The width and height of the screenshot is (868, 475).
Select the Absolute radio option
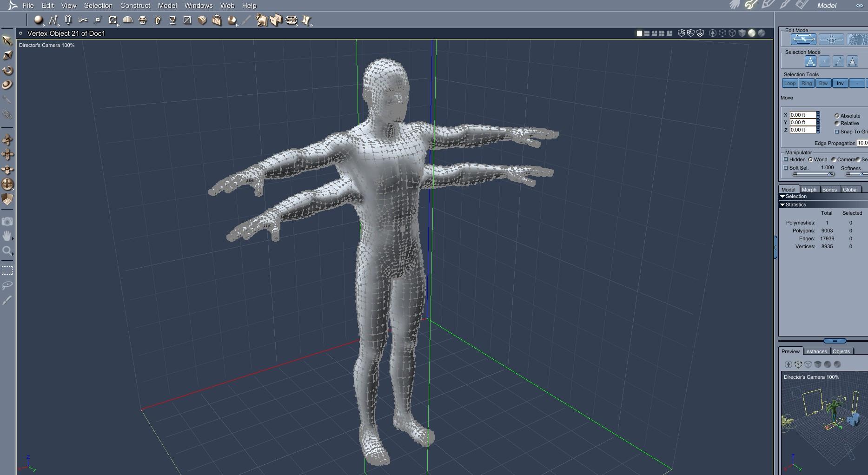pos(837,116)
